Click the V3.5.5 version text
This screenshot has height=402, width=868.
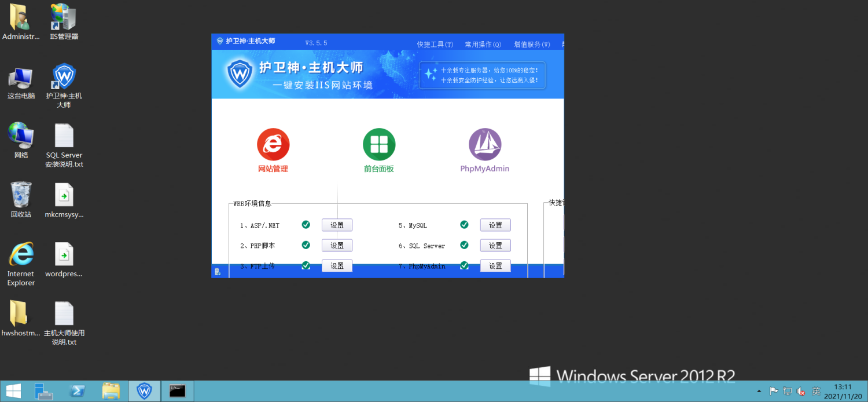pyautogui.click(x=317, y=43)
